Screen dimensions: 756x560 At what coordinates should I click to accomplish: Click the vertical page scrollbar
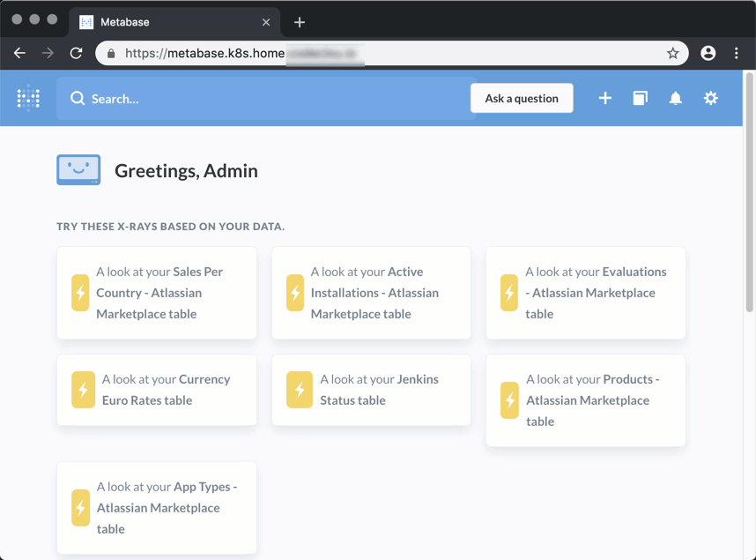[x=749, y=192]
